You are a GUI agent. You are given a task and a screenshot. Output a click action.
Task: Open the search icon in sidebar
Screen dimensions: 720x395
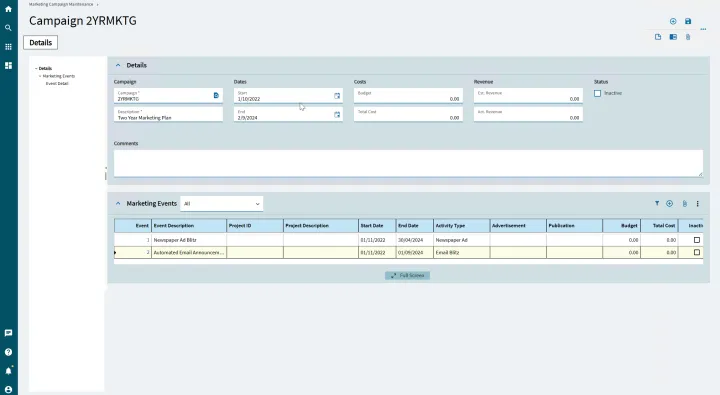click(8, 28)
